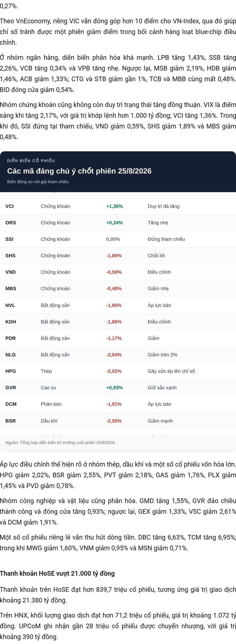Select the NLG -2,04% cell

point(114,355)
